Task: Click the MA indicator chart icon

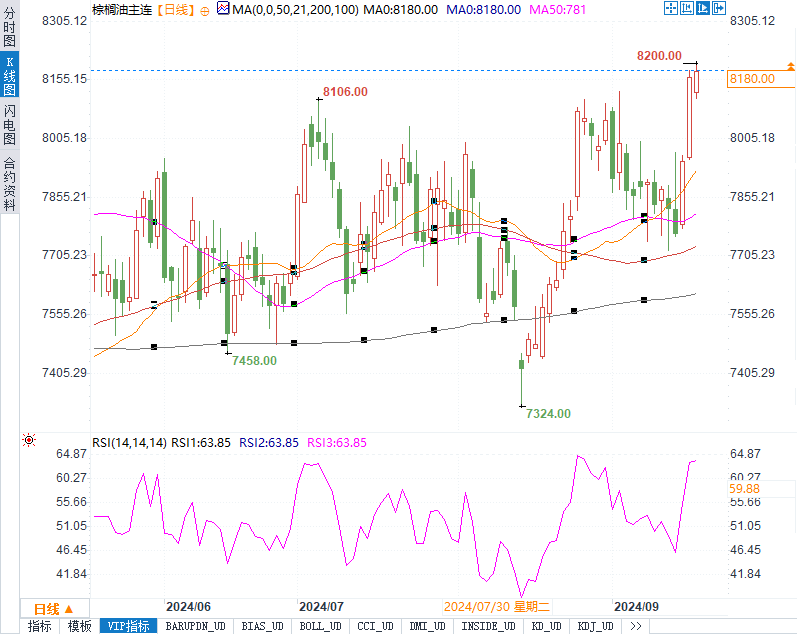Action: click(223, 8)
